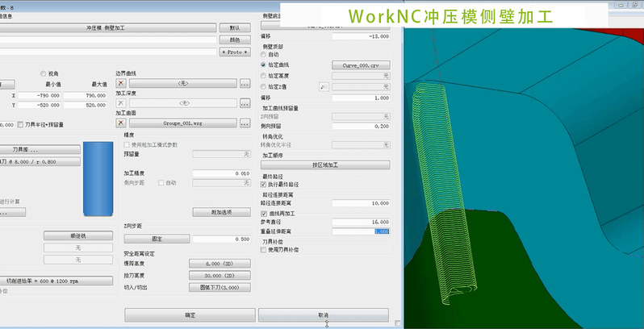Select the 给定曲线 radio button
Viewport: 644px width, 329px height.
[263, 65]
